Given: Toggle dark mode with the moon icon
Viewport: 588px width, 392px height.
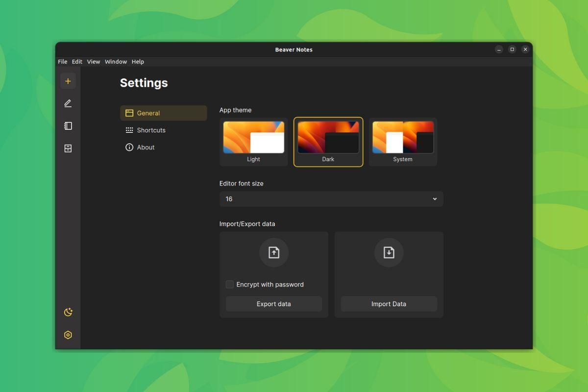Looking at the screenshot, I should click(x=68, y=312).
